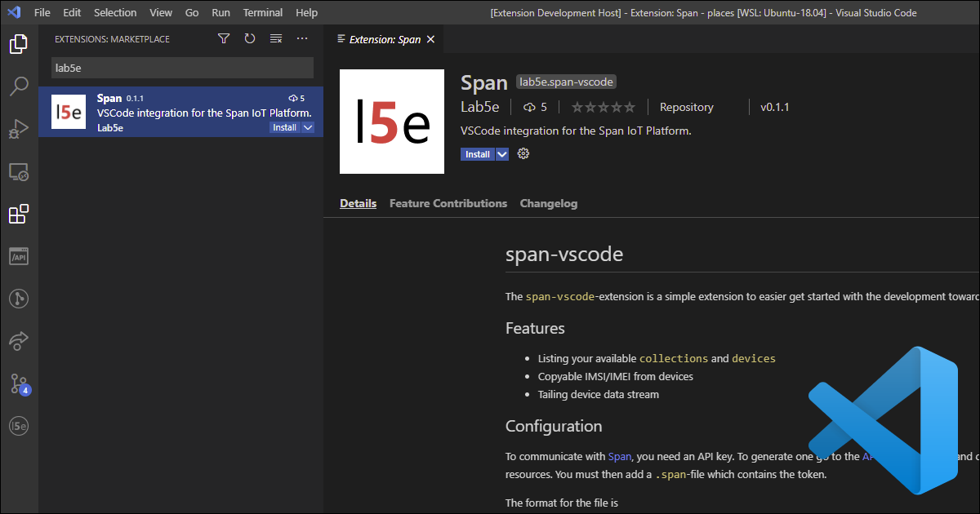
Task: Click the "Tailing device data stream" bullet
Action: pos(598,394)
